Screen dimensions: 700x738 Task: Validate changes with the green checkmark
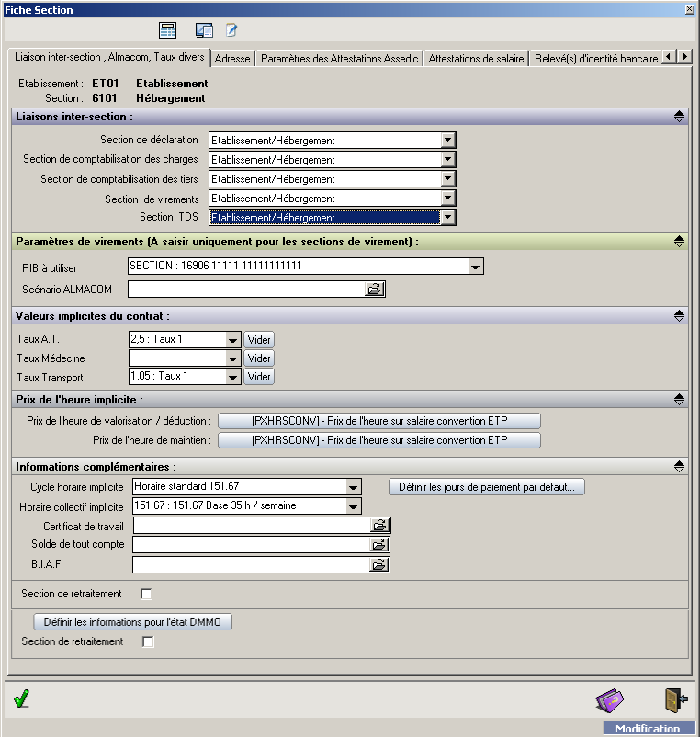coord(21,700)
